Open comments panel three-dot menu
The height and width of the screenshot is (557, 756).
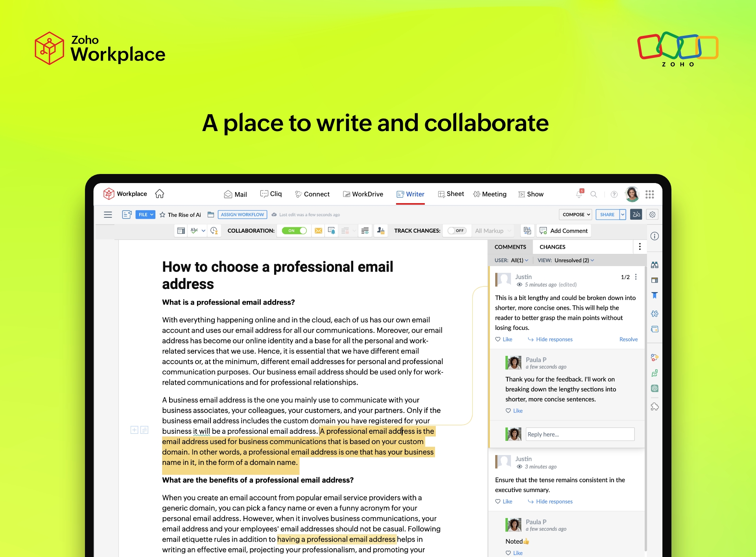640,247
